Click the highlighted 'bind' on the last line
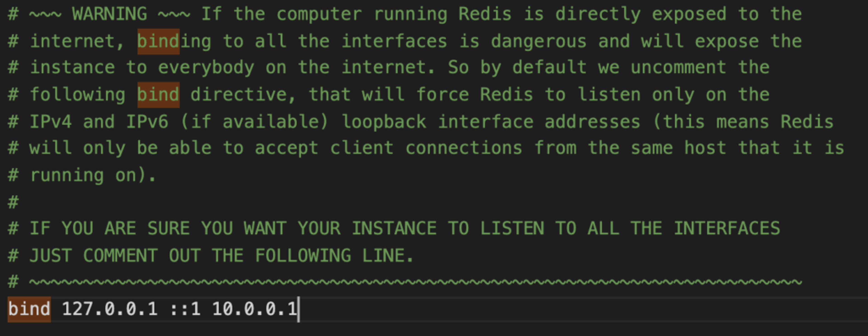The image size is (868, 336). 29,309
